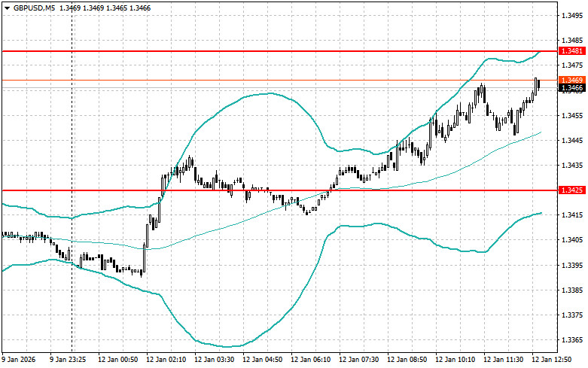The height and width of the screenshot is (368, 588).
Task: Select the dashed vertical period separator line
Action: point(72,178)
